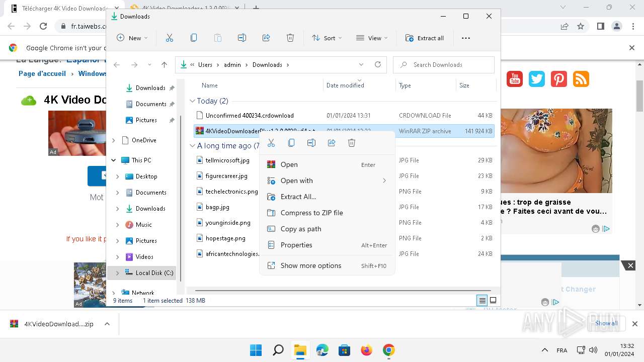The image size is (644, 362).
Task: Switch to details view layout icon
Action: tap(482, 301)
